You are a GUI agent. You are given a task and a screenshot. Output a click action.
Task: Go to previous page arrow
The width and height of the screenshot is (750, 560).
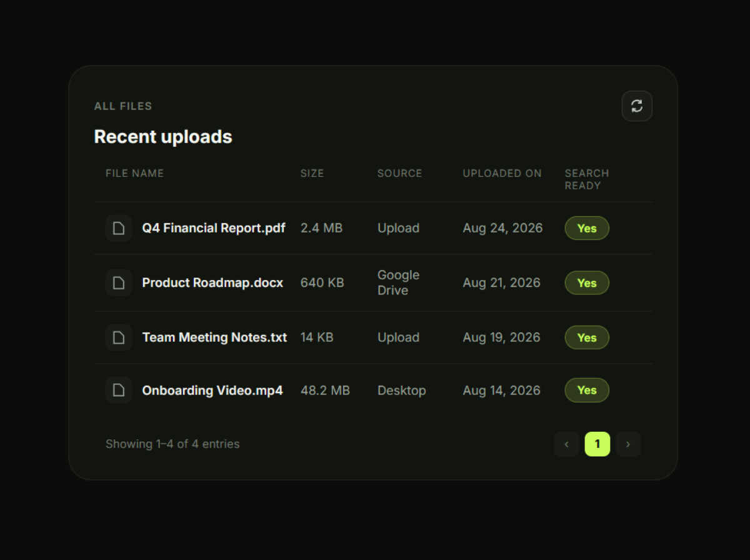coord(566,444)
